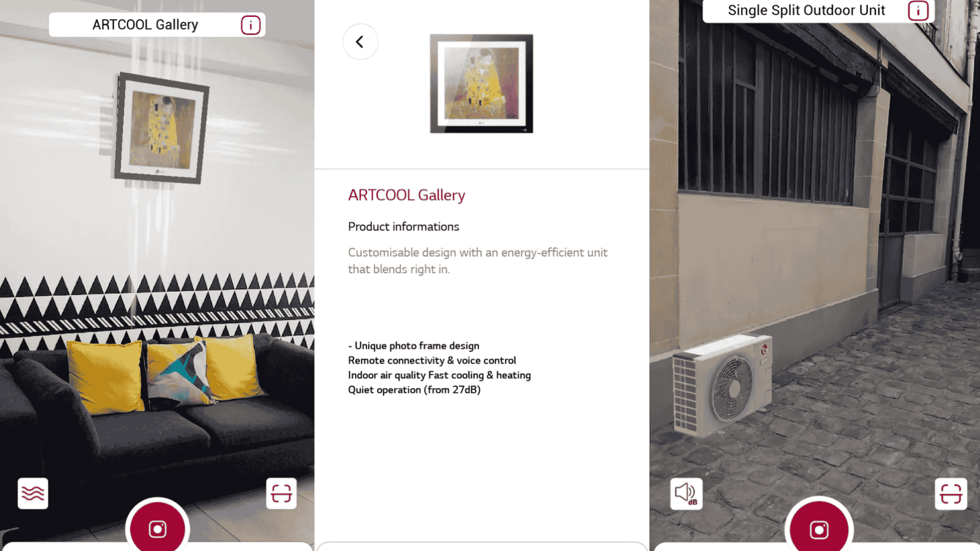This screenshot has width=980, height=551.
Task: Tap the Single Split Outdoor Unit title label
Action: pyautogui.click(x=806, y=10)
